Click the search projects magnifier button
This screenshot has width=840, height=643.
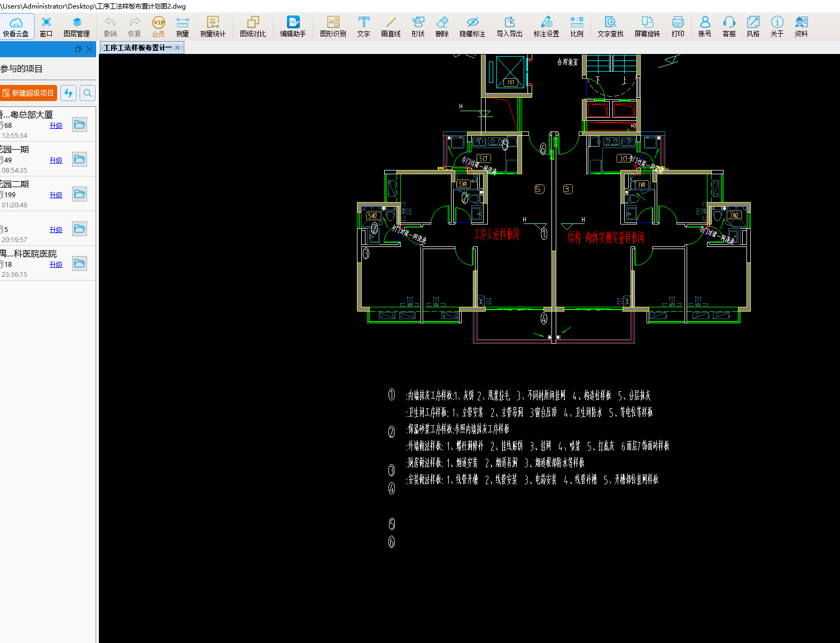click(88, 93)
